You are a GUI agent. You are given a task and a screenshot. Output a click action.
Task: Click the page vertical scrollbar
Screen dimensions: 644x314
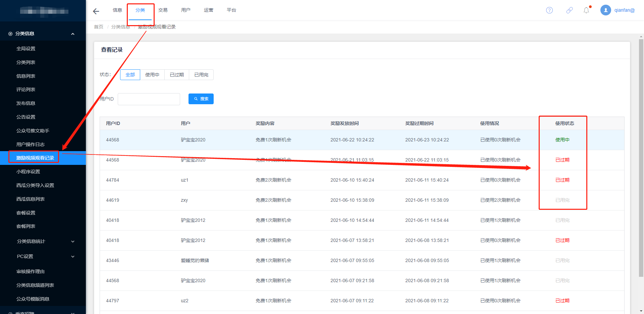point(641,158)
